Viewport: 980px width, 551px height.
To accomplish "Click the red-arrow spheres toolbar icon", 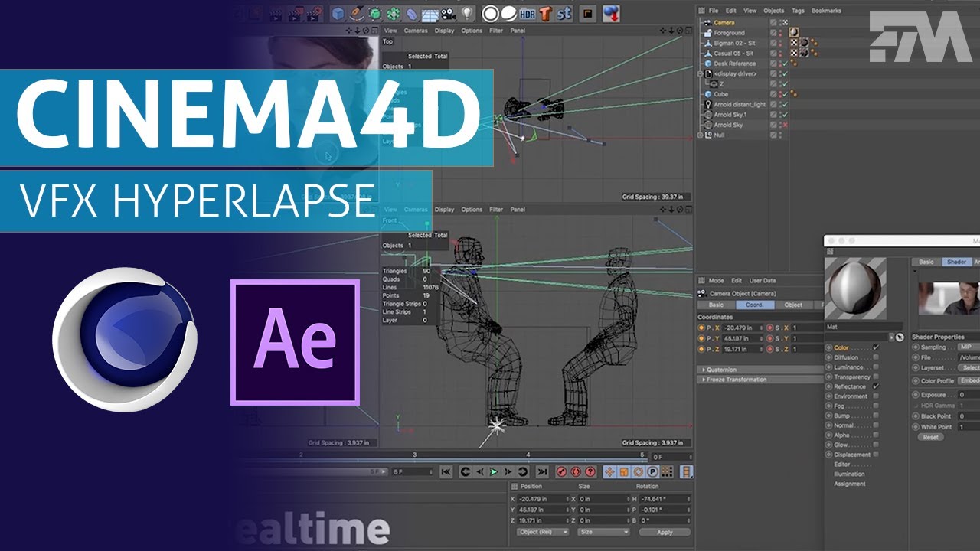I will (x=611, y=13).
